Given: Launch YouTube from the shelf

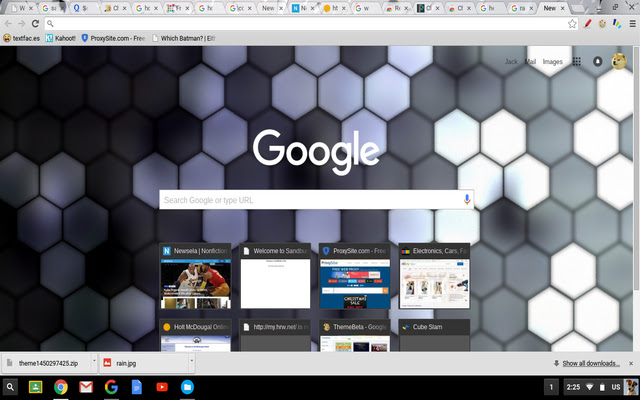Looking at the screenshot, I should 162,387.
